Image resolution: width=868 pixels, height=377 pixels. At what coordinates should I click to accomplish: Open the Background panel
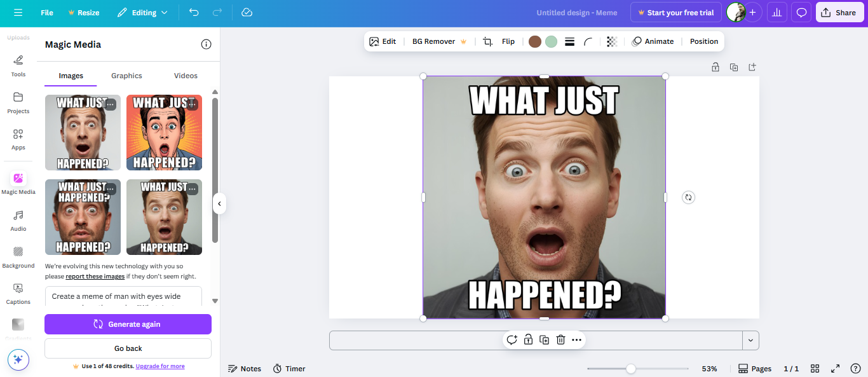point(18,257)
